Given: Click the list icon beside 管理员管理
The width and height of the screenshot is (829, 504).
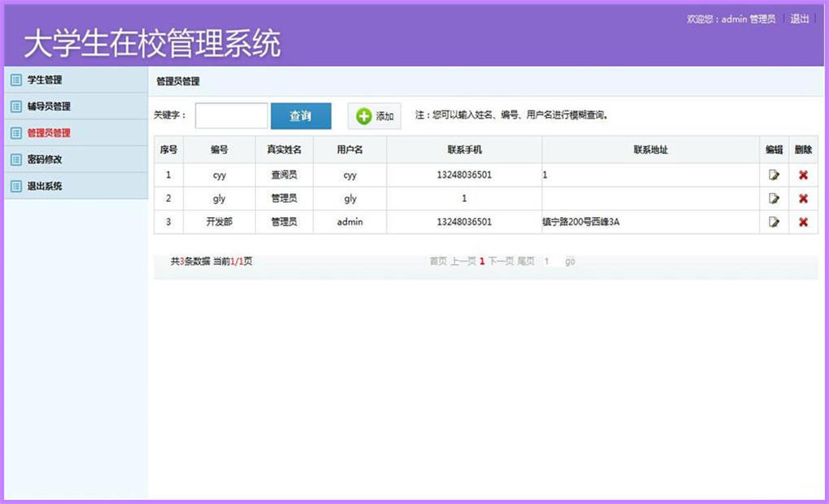Looking at the screenshot, I should coord(16,133).
